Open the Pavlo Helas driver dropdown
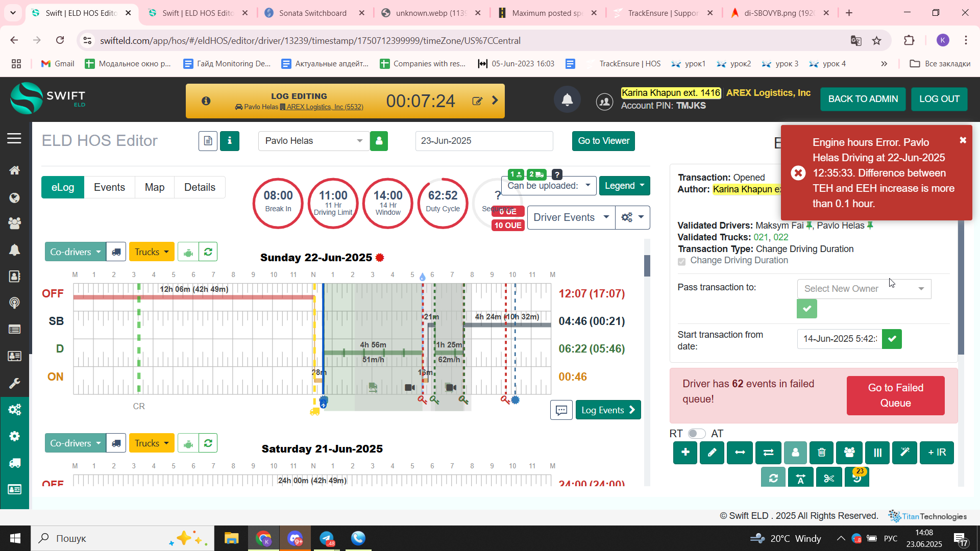980x551 pixels. [313, 141]
